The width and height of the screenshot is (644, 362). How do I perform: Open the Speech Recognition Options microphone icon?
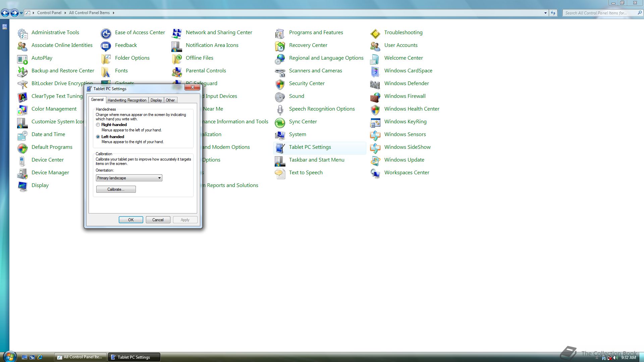pyautogui.click(x=280, y=110)
